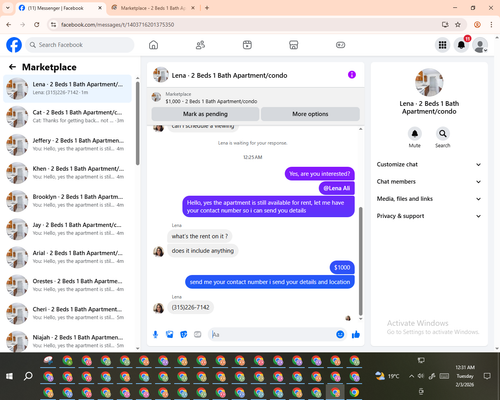Open Brooklyn conversation in list
Image resolution: width=500 pixels, height=400 pixels.
[67, 201]
